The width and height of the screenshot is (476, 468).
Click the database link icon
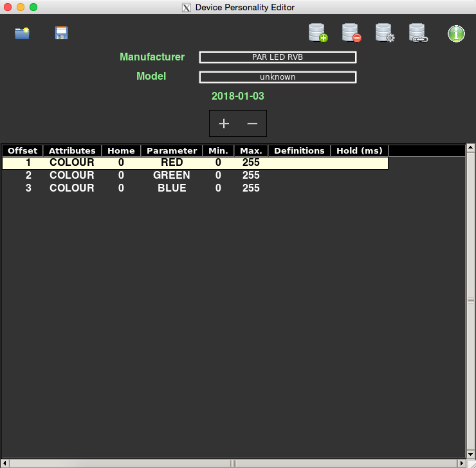click(418, 33)
